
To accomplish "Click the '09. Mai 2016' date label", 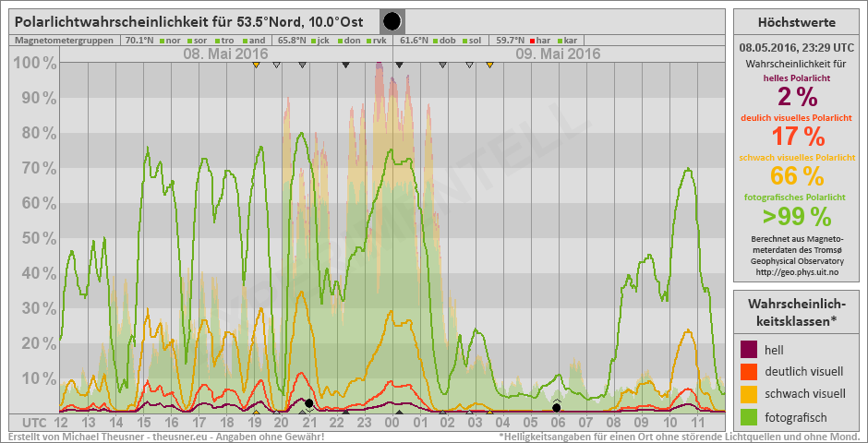I will [x=557, y=54].
